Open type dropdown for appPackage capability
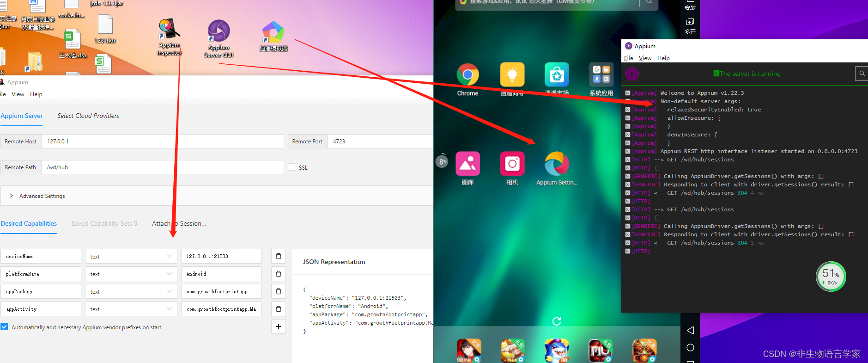This screenshot has height=363, width=868. 131,291
